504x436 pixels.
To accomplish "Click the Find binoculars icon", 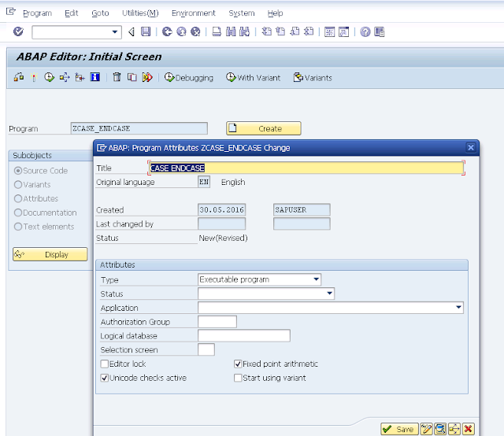I will (x=231, y=31).
